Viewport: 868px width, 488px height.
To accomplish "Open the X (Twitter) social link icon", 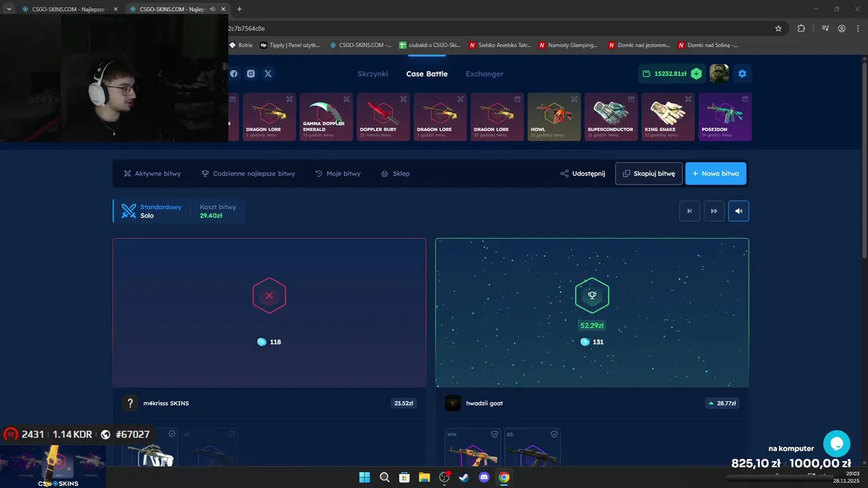I will pos(268,74).
